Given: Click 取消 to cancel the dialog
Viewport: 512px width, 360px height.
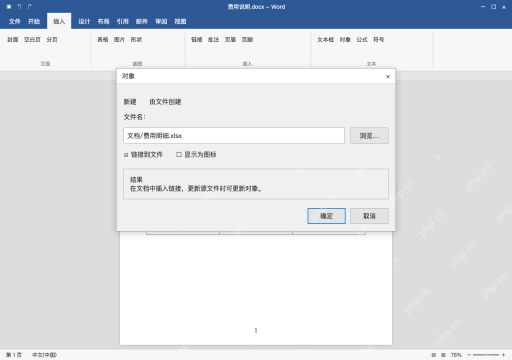Looking at the screenshot, I should (x=369, y=216).
